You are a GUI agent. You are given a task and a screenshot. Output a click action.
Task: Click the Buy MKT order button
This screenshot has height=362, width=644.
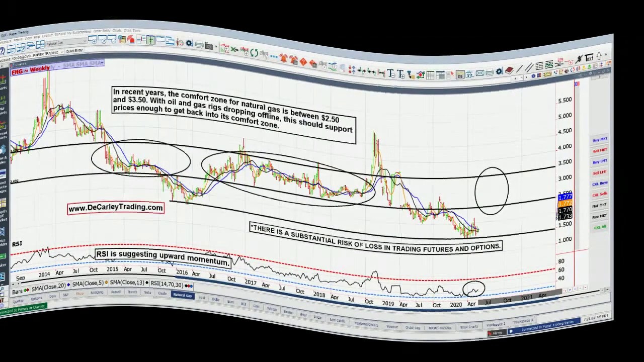(600, 139)
